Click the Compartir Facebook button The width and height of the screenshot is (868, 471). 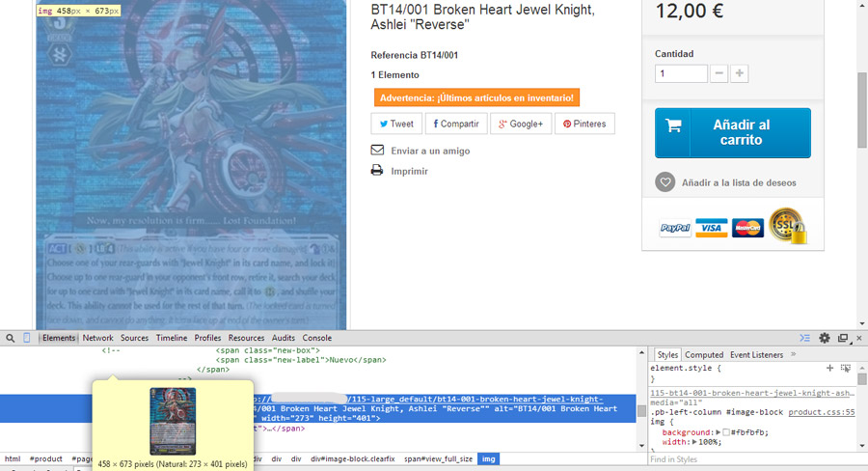pos(456,124)
